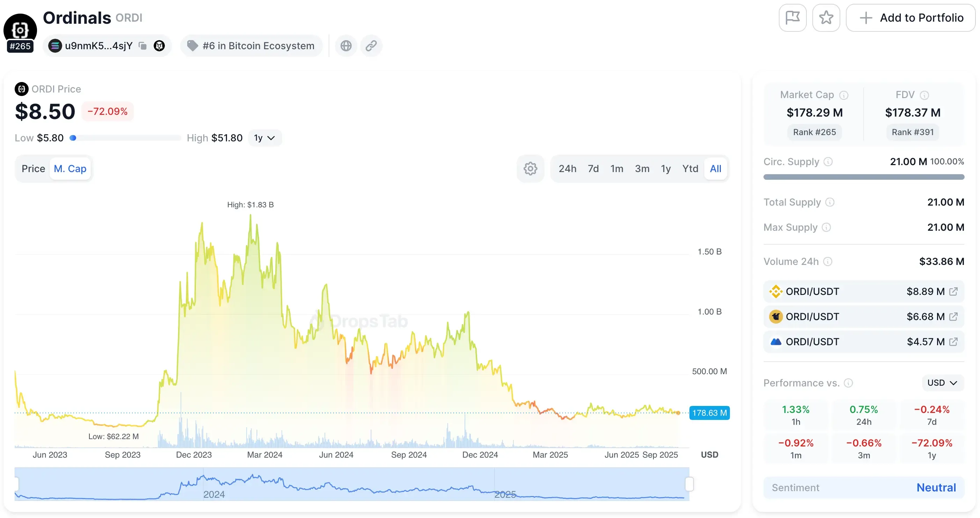Viewport: 980px width, 518px height.
Task: Open the token in MetaMask via fox icon
Action: [159, 46]
